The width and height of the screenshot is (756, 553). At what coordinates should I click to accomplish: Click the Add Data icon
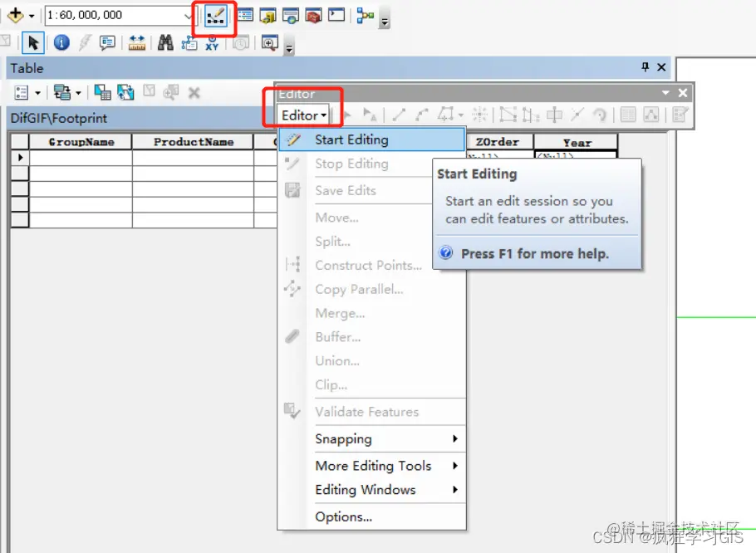tap(16, 16)
